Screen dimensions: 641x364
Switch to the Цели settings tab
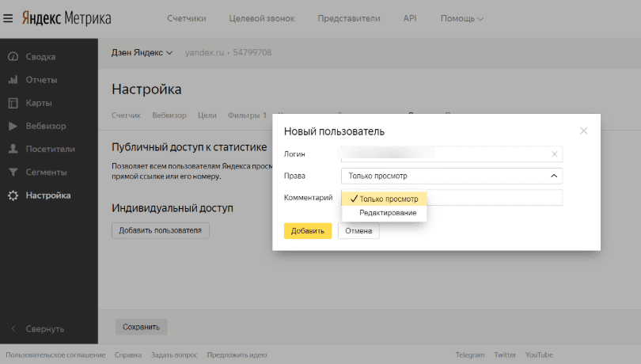tap(207, 116)
